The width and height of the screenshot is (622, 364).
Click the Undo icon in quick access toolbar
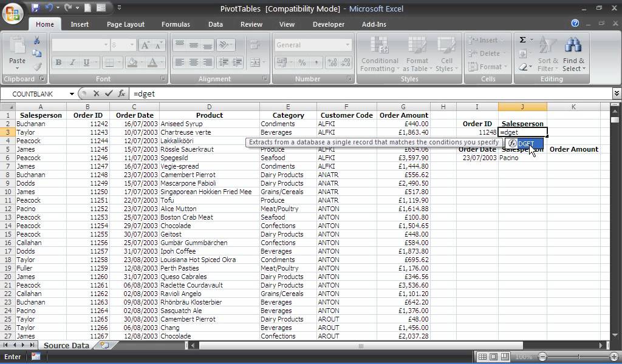click(x=49, y=7)
